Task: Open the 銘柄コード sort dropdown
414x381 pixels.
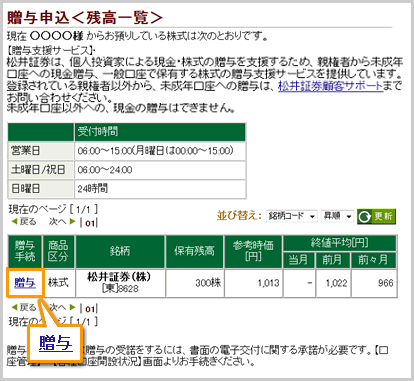Action: coord(292,216)
